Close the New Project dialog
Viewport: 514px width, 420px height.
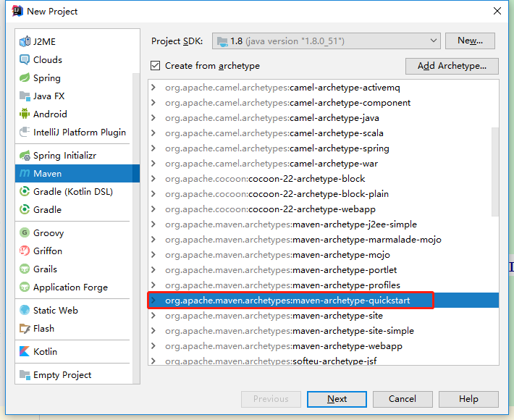coord(497,11)
